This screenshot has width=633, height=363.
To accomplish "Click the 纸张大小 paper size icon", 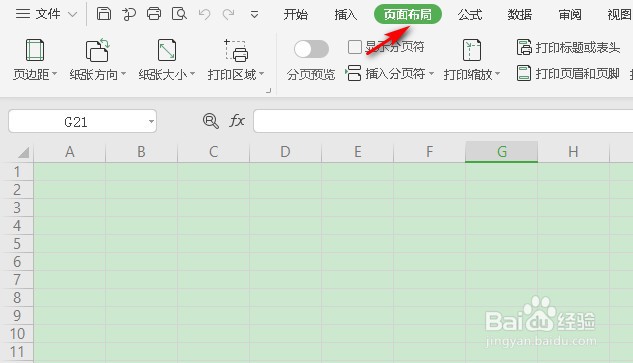I will (x=167, y=50).
